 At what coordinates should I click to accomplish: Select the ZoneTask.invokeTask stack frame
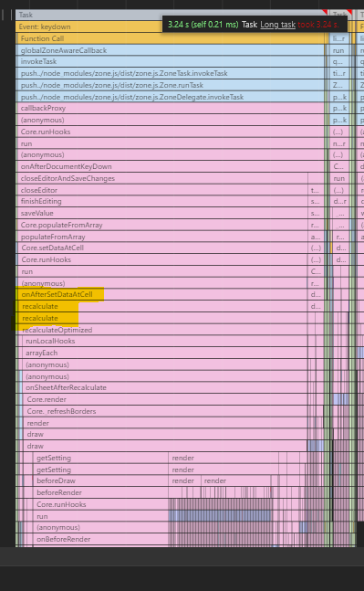click(x=171, y=73)
